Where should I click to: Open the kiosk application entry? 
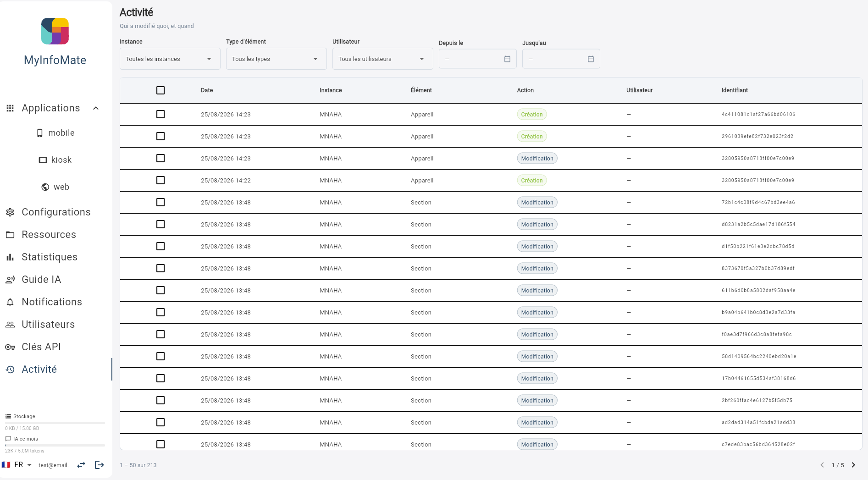[x=55, y=160]
